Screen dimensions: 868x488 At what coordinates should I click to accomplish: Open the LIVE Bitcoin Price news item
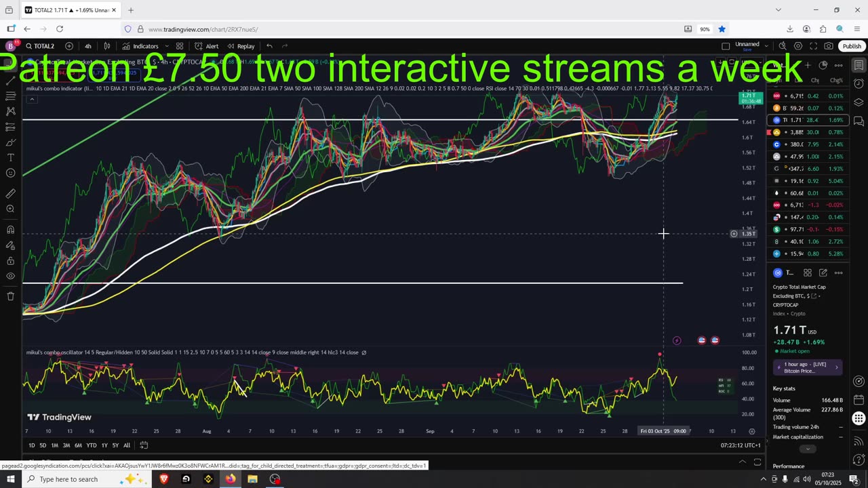808,367
